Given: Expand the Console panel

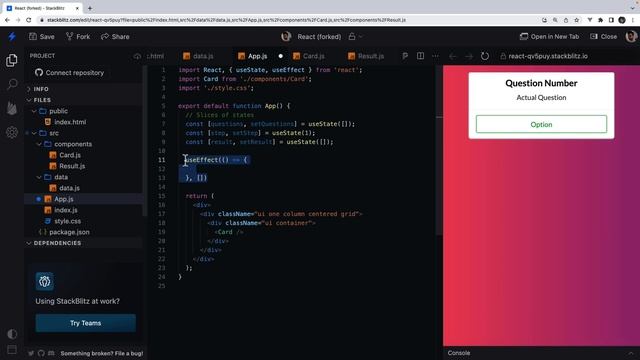Looking at the screenshot, I should [x=631, y=353].
